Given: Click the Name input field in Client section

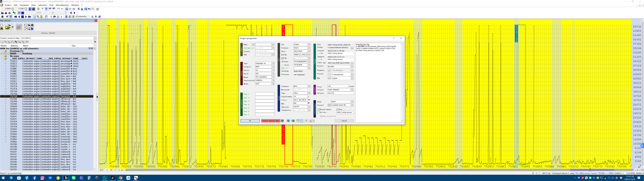Looking at the screenshot, I should [x=263, y=45].
